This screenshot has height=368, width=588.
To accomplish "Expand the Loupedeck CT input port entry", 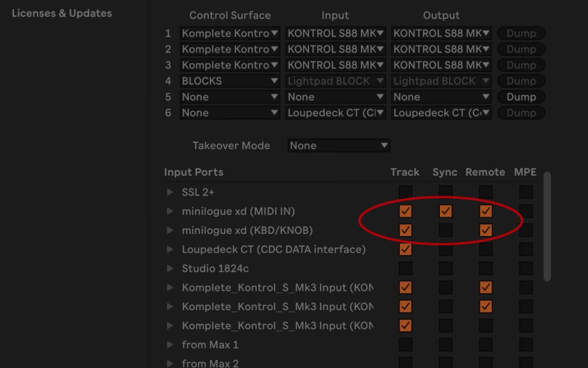I will pyautogui.click(x=170, y=249).
